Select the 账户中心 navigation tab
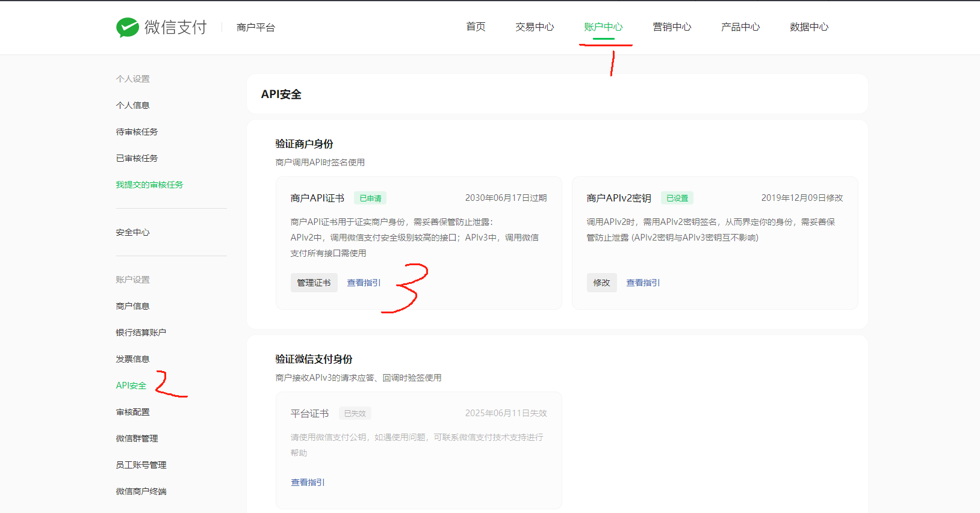This screenshot has width=980, height=513. coord(603,27)
